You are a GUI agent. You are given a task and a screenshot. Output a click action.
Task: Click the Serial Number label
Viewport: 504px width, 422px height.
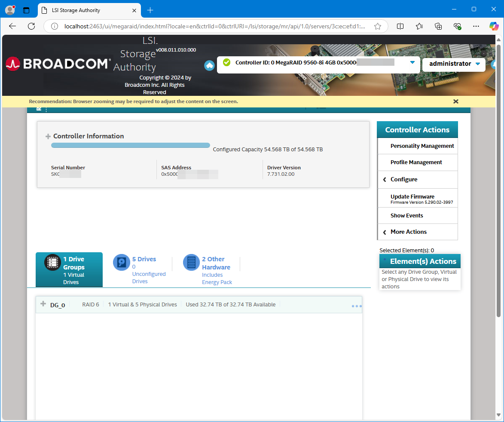(x=68, y=168)
